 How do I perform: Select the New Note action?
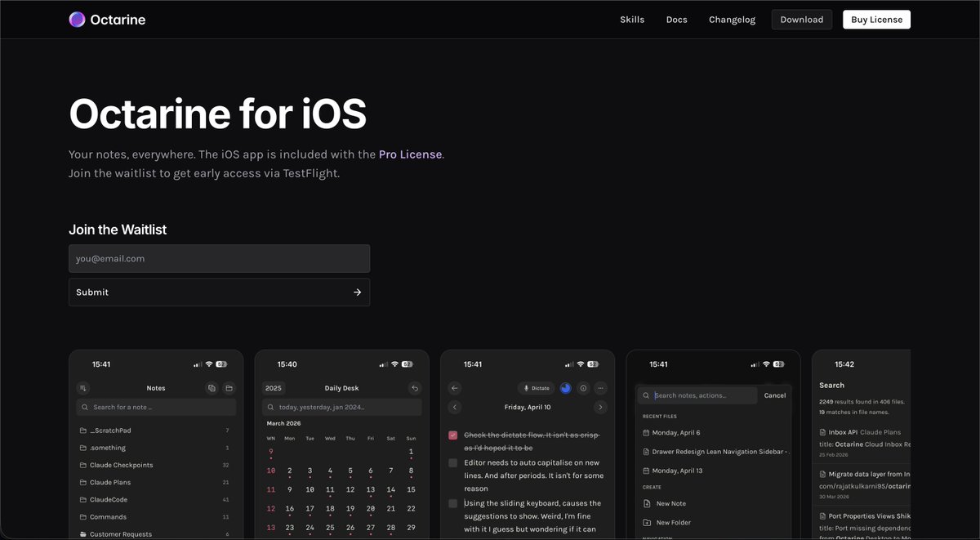[714, 503]
